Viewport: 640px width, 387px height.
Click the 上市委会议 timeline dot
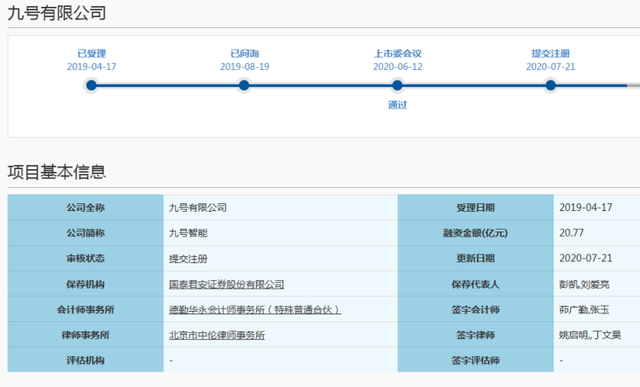[397, 85]
